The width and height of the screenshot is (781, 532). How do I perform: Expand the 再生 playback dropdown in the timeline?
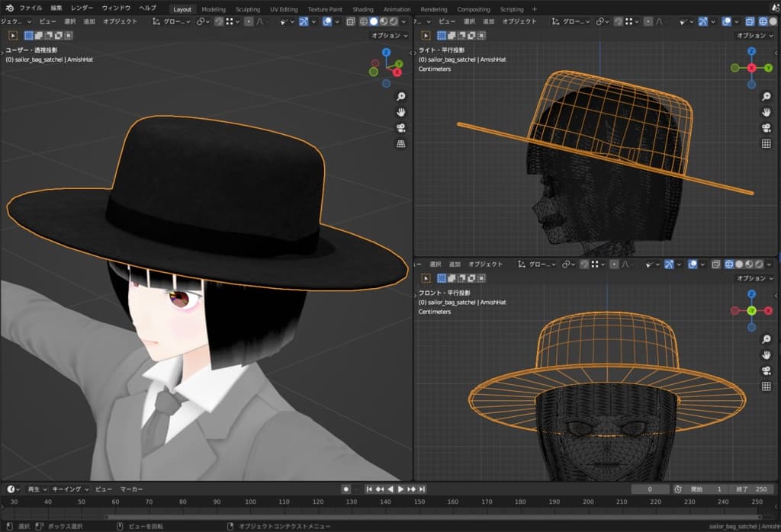(x=37, y=489)
